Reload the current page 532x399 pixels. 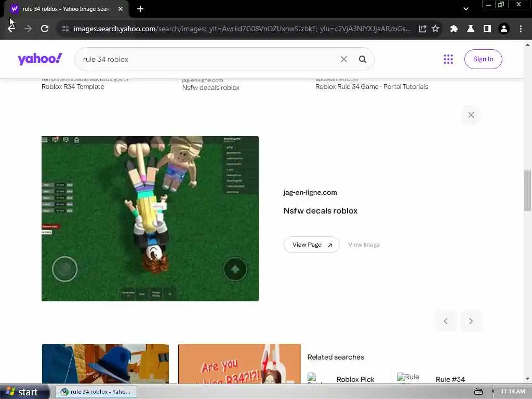[45, 29]
